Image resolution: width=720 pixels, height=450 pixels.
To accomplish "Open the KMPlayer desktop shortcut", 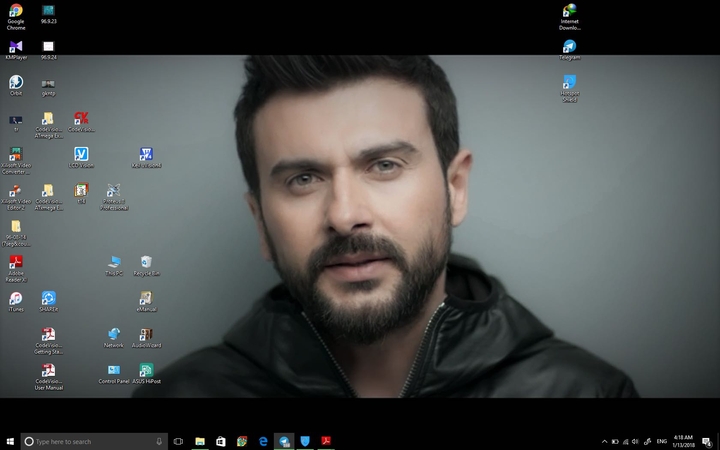I will [16, 50].
